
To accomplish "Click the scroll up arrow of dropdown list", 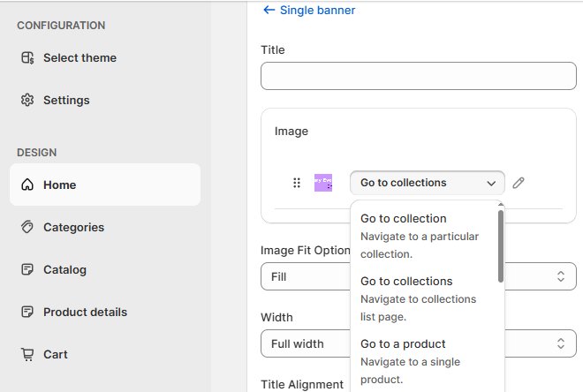I will click(x=501, y=204).
